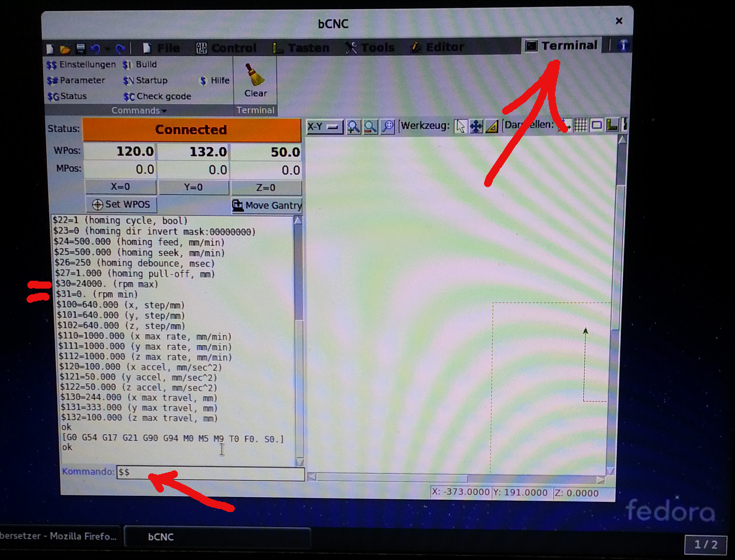This screenshot has width=735, height=560.
Task: Undo the last action with blue arrow
Action: pyautogui.click(x=95, y=49)
